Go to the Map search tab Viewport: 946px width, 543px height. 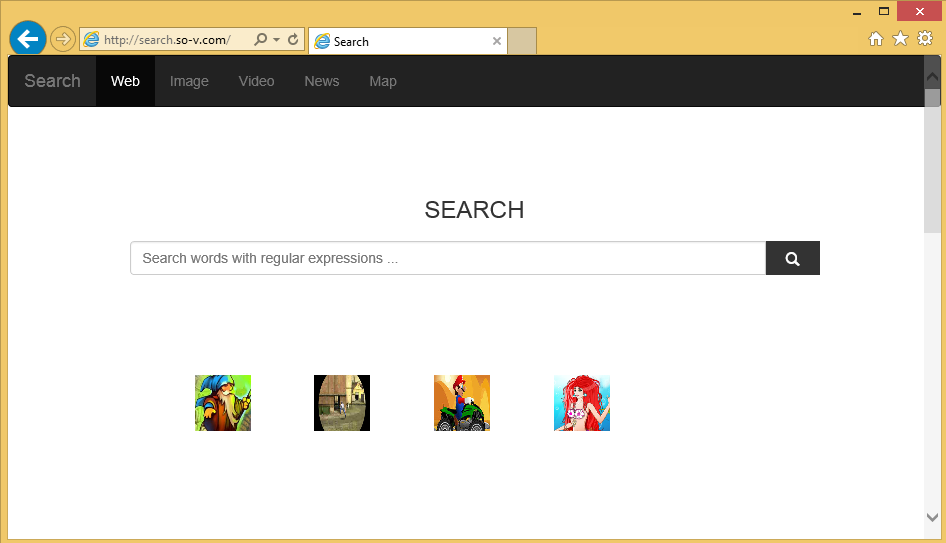coord(382,81)
